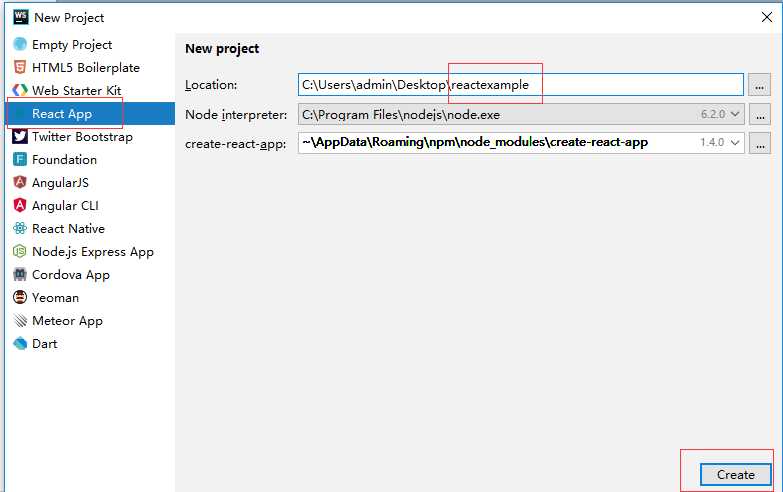Pick Web Starter Kit project type
The width and height of the screenshot is (783, 492).
pyautogui.click(x=90, y=90)
